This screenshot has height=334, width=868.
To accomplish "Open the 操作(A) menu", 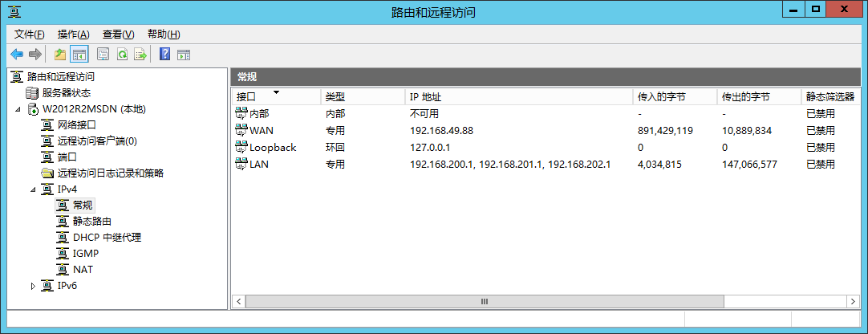I will (74, 35).
